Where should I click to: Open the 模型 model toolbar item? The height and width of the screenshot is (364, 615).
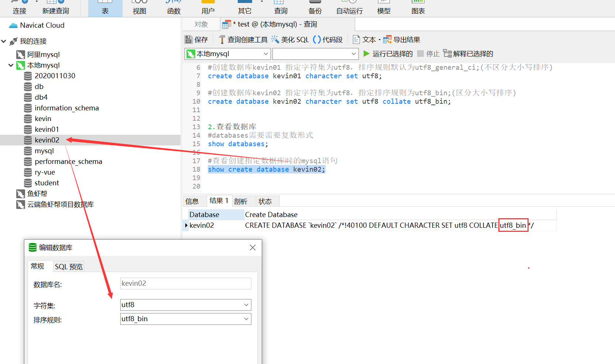tap(384, 7)
